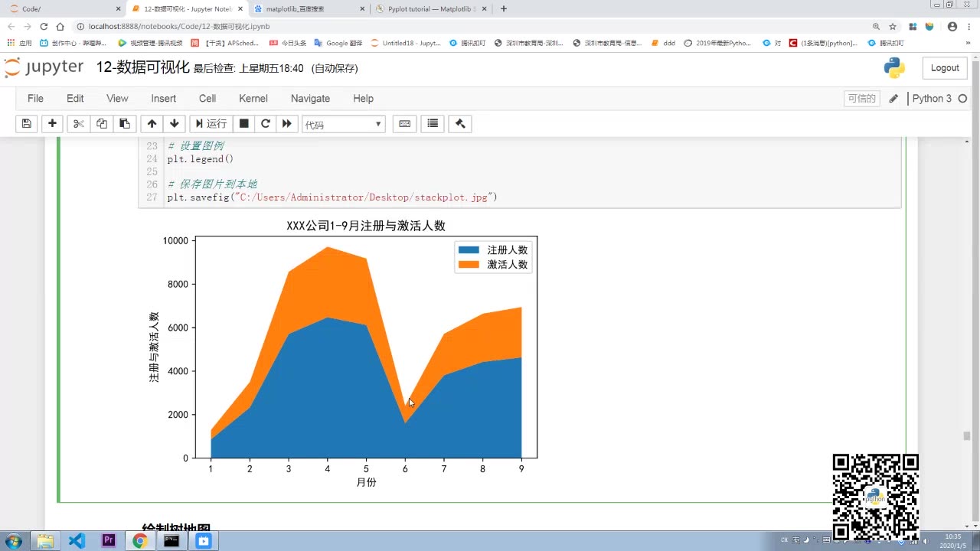Insert a new cell below with the plus icon
Screen dimensions: 980x551
[x=52, y=124]
